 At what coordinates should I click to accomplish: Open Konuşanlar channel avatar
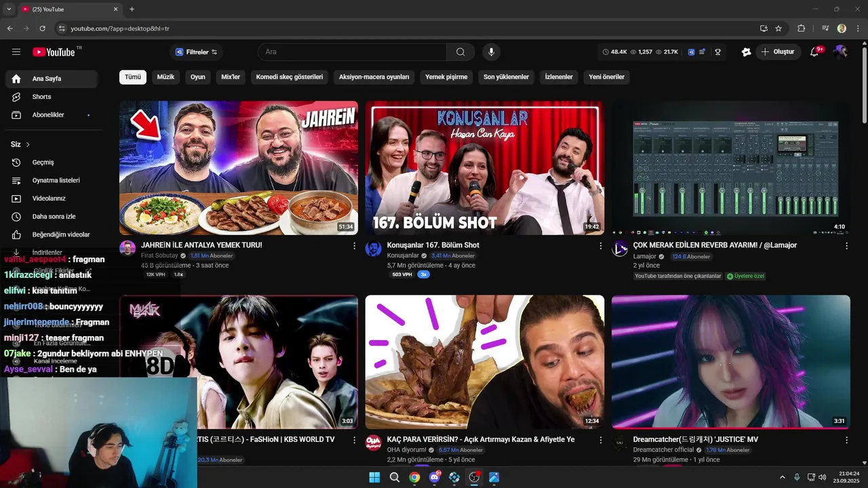click(374, 248)
